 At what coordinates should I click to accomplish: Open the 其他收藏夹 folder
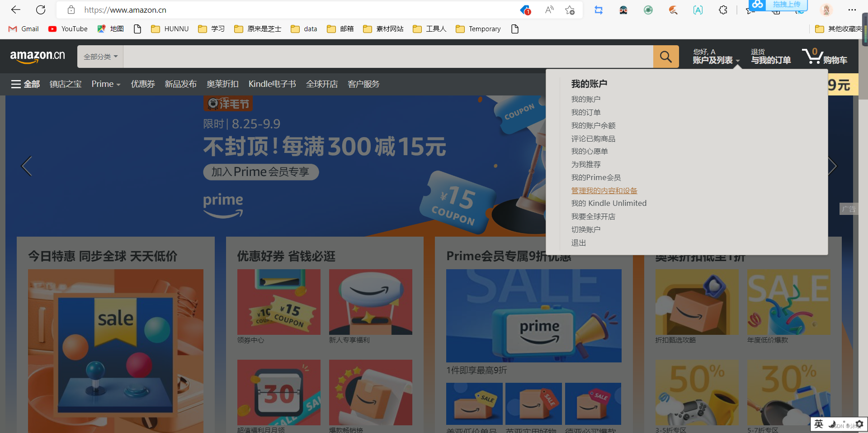pyautogui.click(x=839, y=29)
